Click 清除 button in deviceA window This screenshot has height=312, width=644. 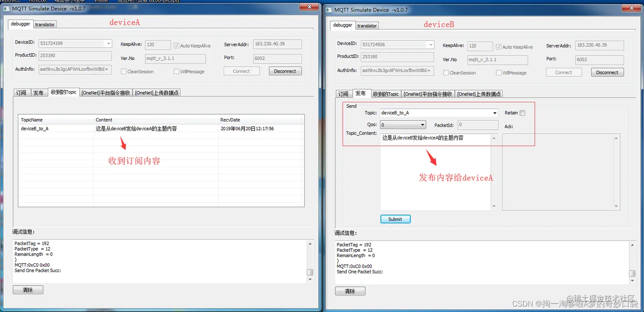[28, 290]
